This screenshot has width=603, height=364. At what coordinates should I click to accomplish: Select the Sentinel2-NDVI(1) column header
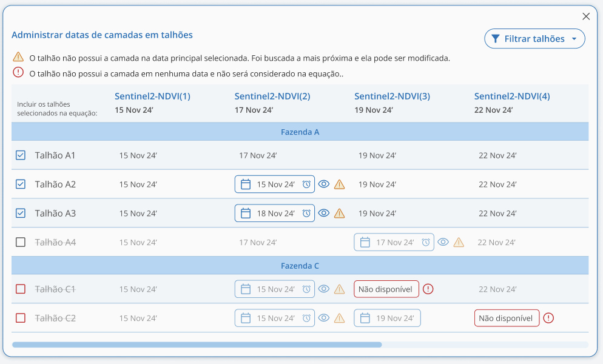coord(152,96)
